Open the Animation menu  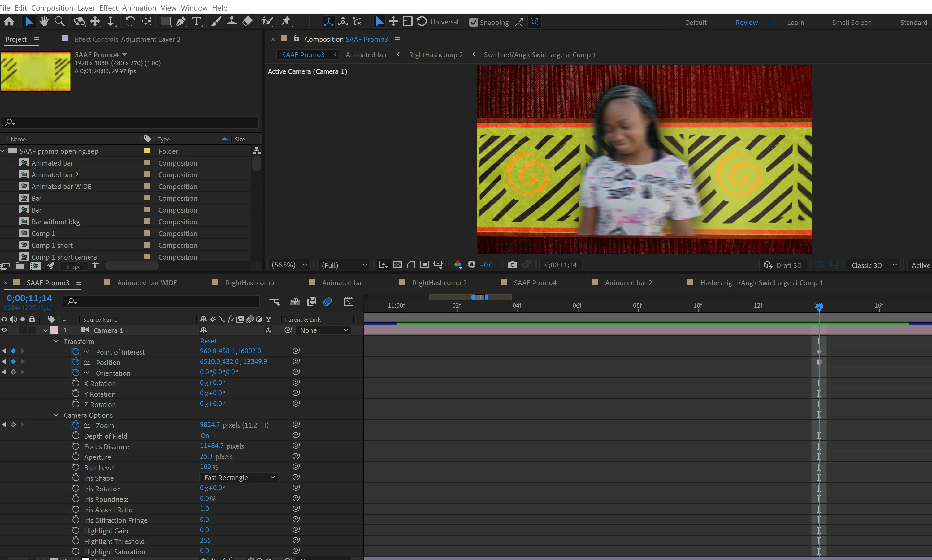coord(139,7)
